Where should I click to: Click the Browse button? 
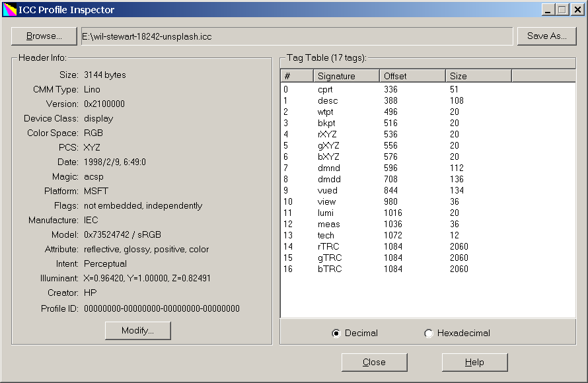(x=44, y=36)
